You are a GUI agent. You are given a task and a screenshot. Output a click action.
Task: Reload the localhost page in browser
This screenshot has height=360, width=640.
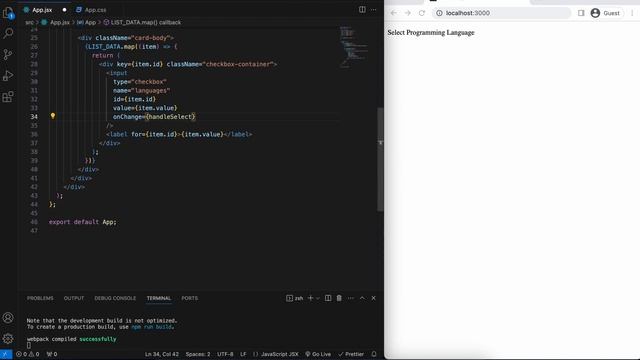tap(422, 13)
